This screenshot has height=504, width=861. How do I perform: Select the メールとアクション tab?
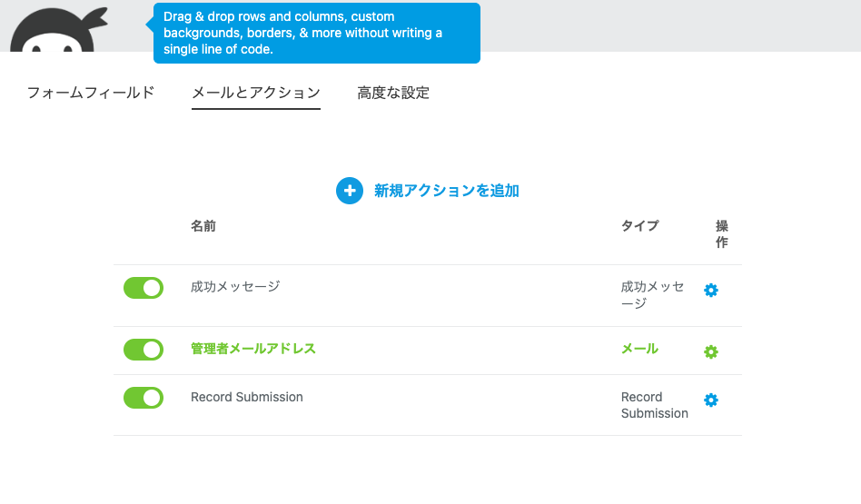tap(256, 93)
